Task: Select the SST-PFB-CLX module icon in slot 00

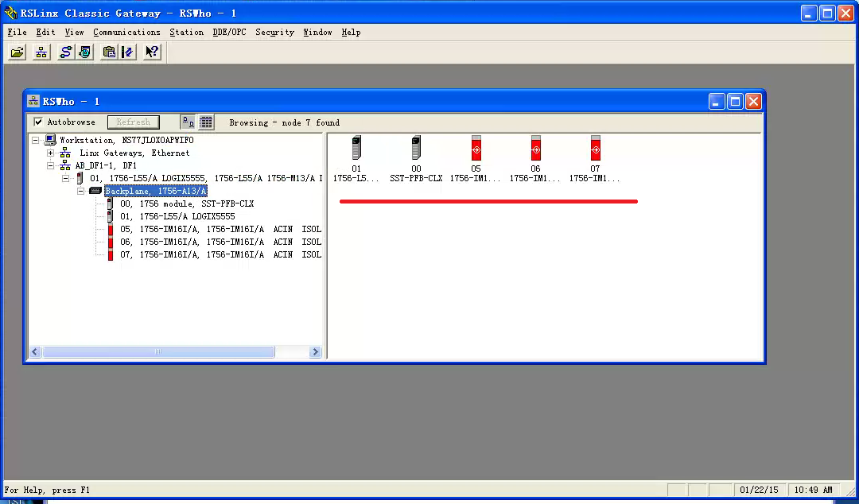Action: tap(416, 149)
